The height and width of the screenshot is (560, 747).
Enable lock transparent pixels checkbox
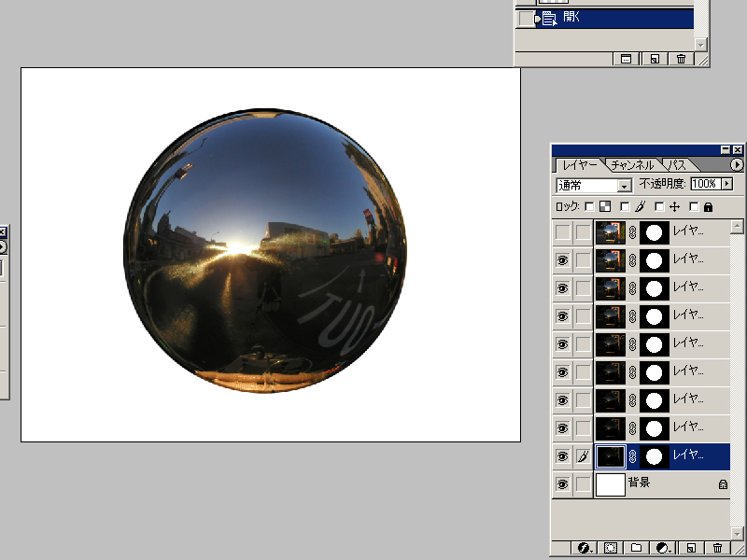point(589,206)
